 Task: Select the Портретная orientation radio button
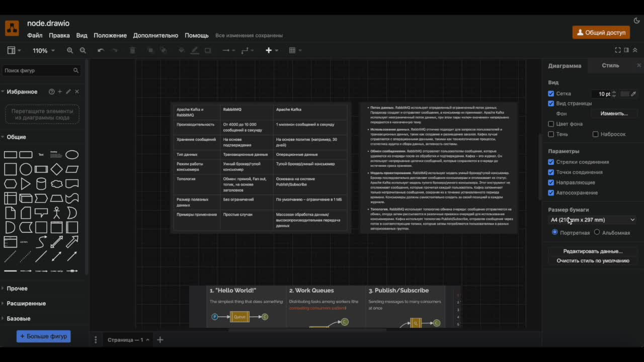555,232
